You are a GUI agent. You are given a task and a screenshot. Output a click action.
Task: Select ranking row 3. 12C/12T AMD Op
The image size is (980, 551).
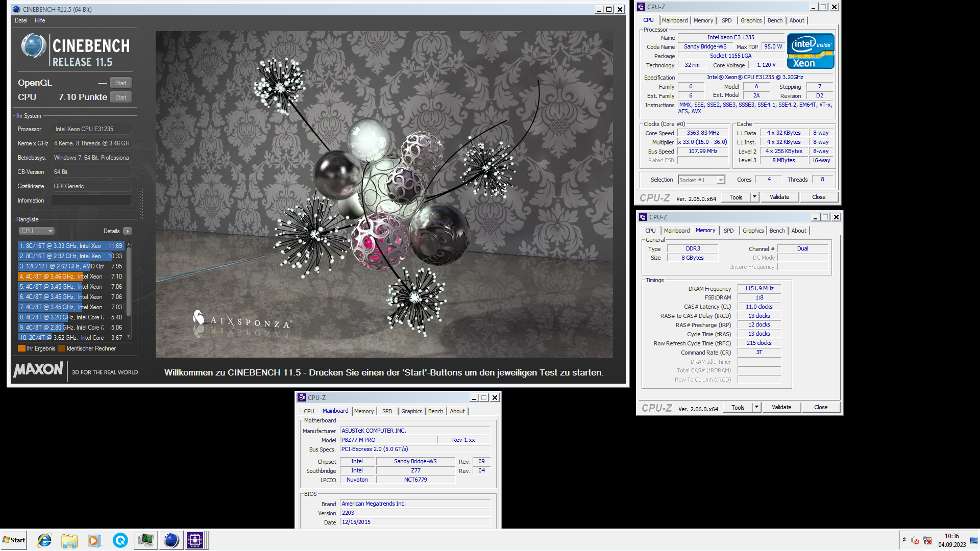coord(71,266)
